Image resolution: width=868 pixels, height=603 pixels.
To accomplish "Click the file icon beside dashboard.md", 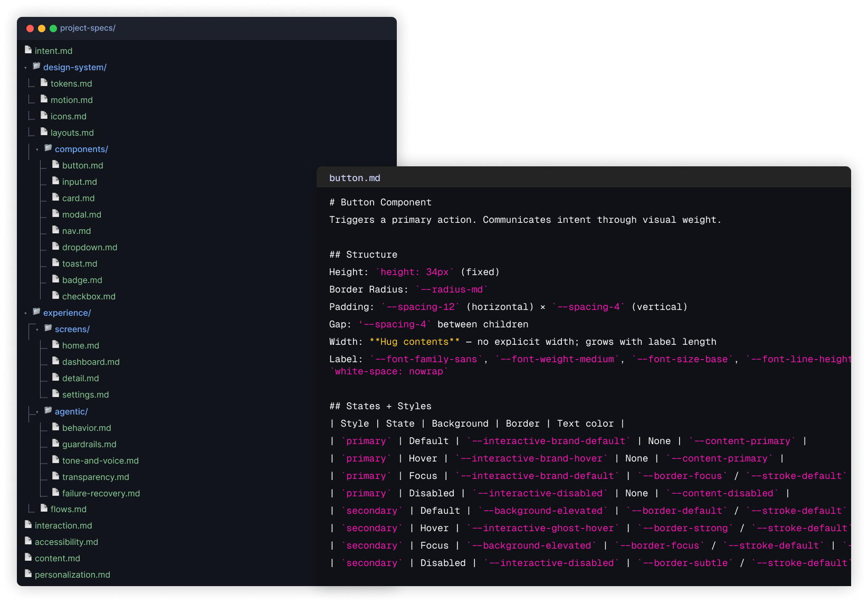I will coord(56,361).
